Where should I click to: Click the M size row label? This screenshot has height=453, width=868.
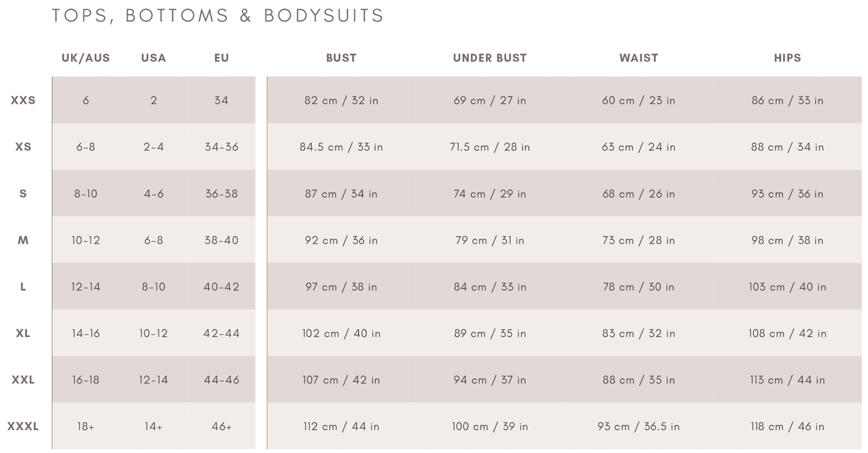coord(23,240)
